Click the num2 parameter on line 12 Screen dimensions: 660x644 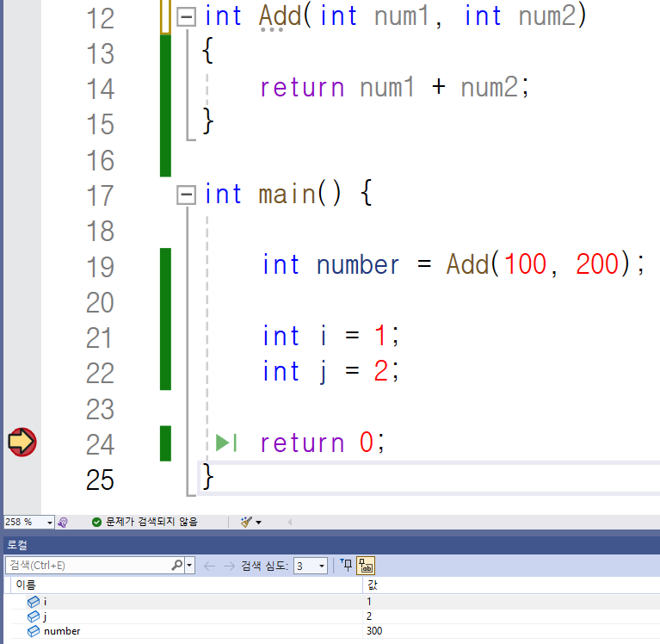click(546, 16)
